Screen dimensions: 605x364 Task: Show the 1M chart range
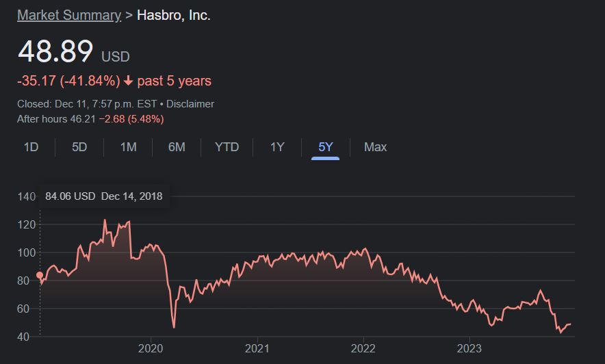(128, 147)
